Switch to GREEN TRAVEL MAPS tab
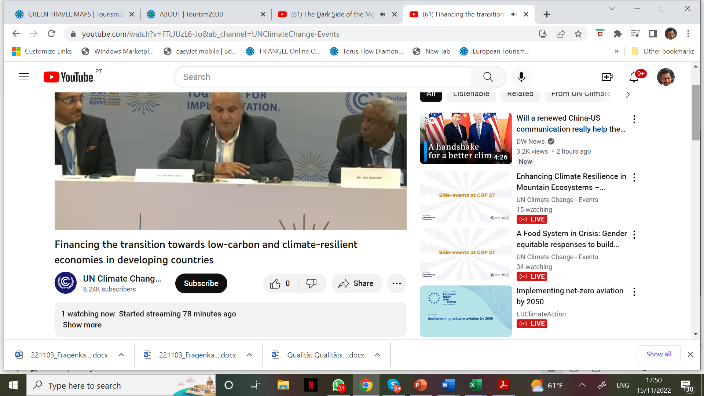This screenshot has width=704, height=396. 75,14
